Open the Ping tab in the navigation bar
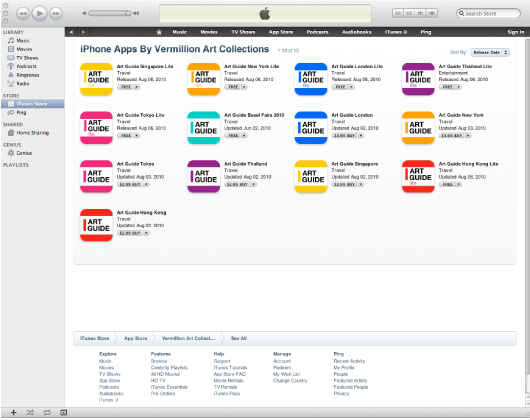Screen dimensions: 530x420 [426, 32]
